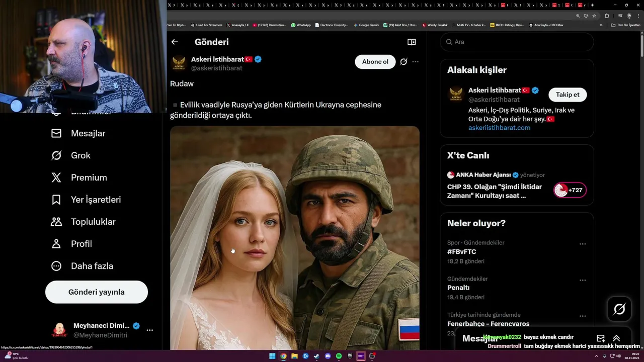Open Google Gemini bookmark
The width and height of the screenshot is (644, 362).
tap(366, 25)
